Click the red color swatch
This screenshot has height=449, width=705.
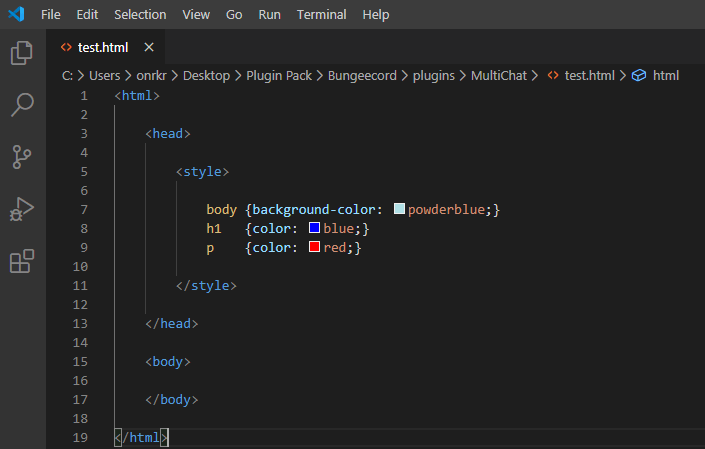[315, 247]
